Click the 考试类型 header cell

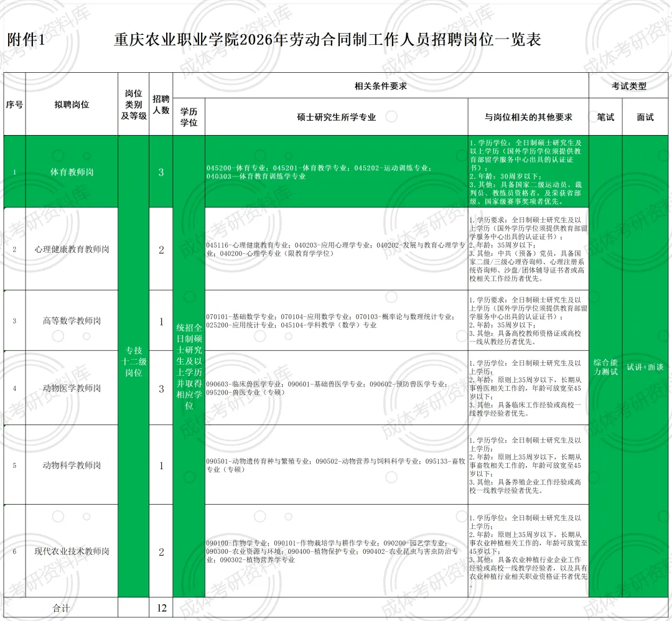click(x=628, y=86)
